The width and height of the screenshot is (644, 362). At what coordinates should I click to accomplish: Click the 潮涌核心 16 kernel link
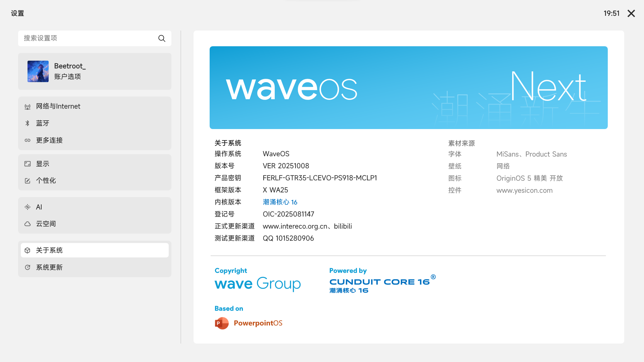click(x=280, y=202)
